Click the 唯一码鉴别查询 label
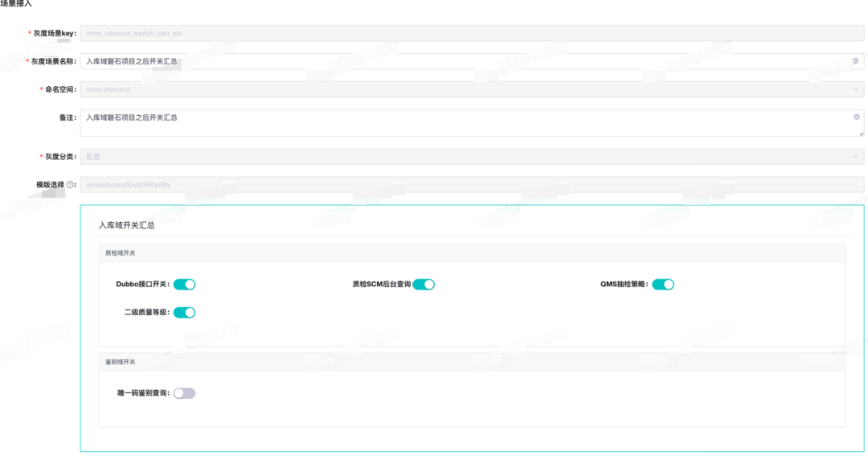The height and width of the screenshot is (456, 868). point(143,393)
